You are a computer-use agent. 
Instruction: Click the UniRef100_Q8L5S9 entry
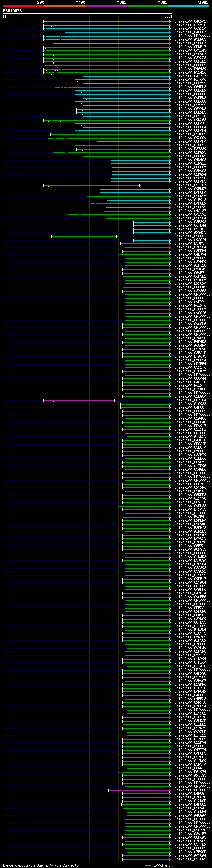(x=190, y=83)
